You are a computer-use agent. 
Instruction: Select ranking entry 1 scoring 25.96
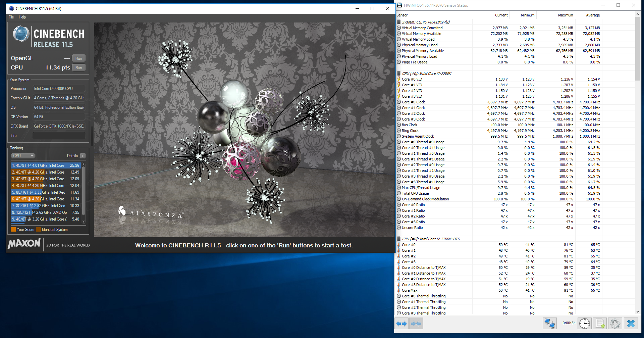[46, 165]
